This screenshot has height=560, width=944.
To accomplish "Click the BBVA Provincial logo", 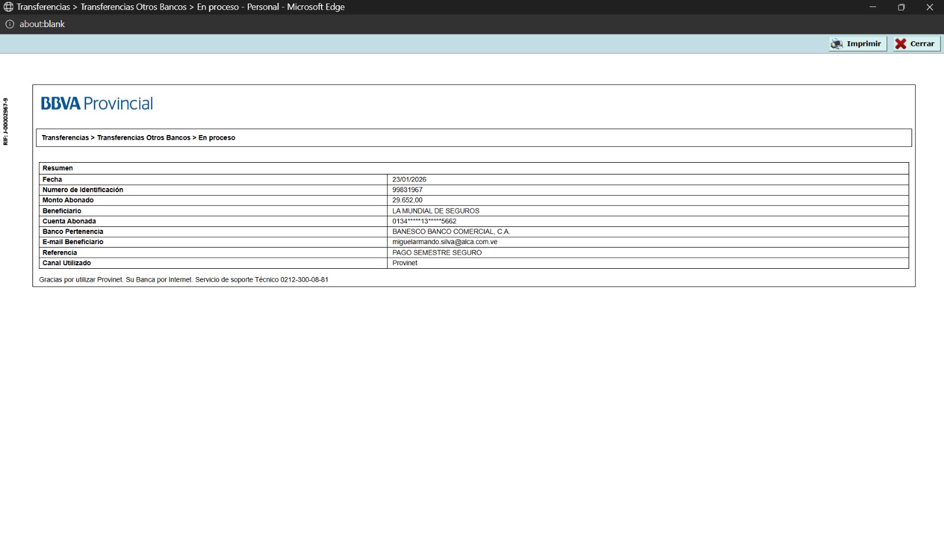I will pos(97,104).
